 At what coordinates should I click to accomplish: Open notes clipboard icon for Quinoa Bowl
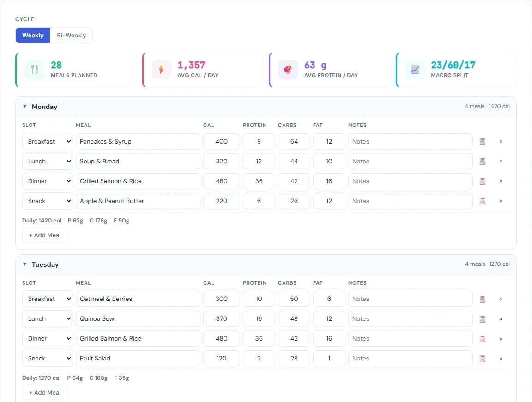tap(482, 318)
